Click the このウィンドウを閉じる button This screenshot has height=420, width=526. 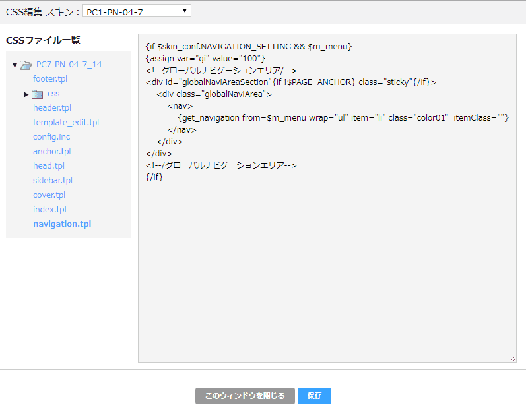245,396
